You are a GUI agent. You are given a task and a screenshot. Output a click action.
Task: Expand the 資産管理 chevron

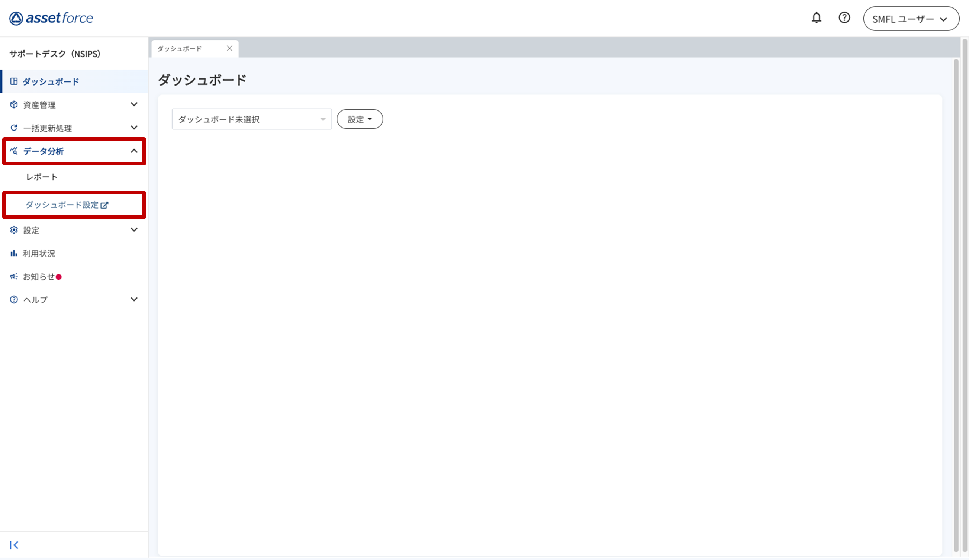click(x=134, y=104)
